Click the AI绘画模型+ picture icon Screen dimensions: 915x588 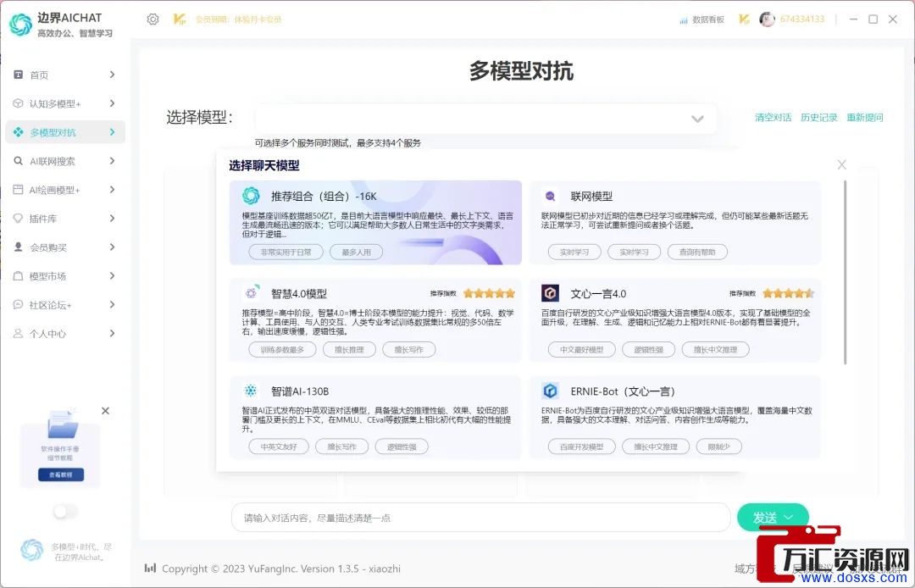pos(18,190)
